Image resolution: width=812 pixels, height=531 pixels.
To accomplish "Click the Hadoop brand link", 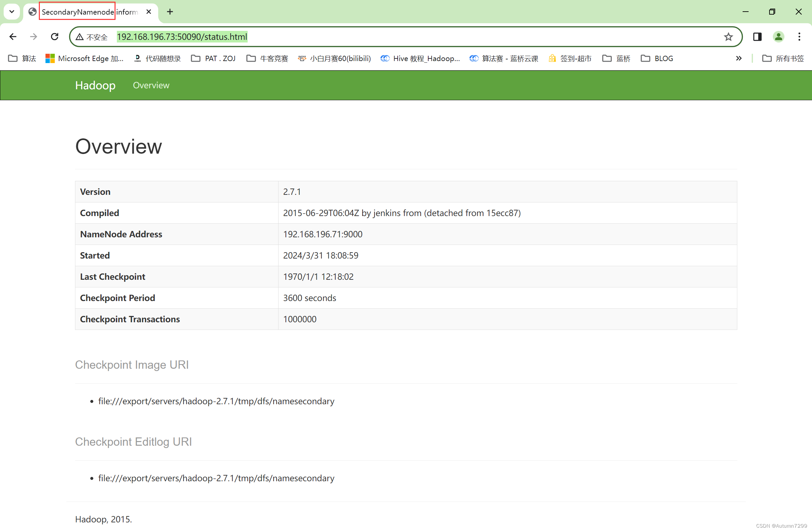I will tap(95, 85).
